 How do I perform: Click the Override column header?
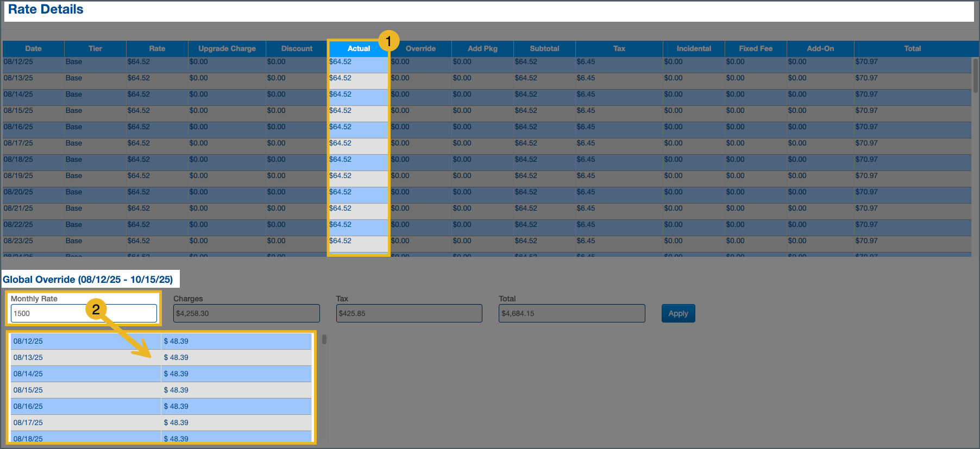[420, 48]
